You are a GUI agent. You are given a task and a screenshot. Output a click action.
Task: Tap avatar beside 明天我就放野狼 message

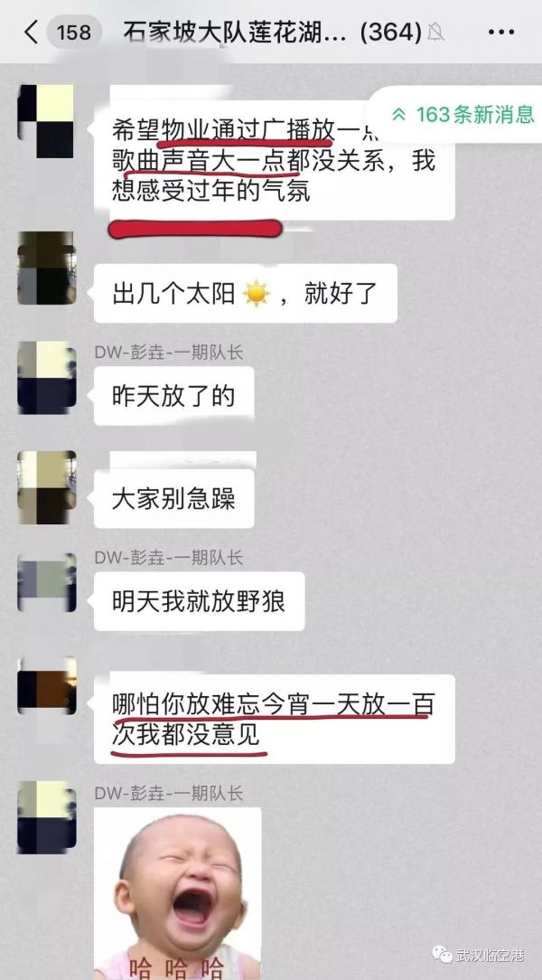point(46,582)
